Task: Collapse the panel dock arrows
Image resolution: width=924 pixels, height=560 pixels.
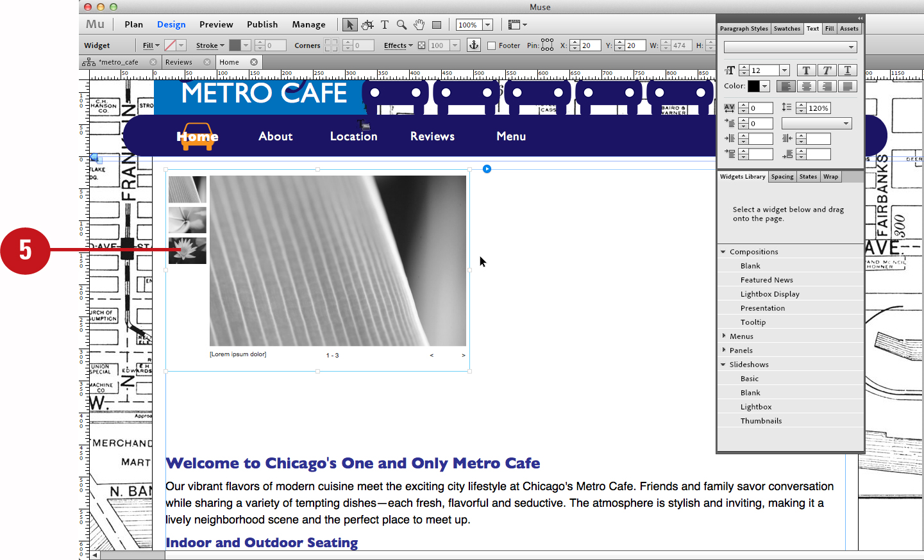Action: (860, 18)
